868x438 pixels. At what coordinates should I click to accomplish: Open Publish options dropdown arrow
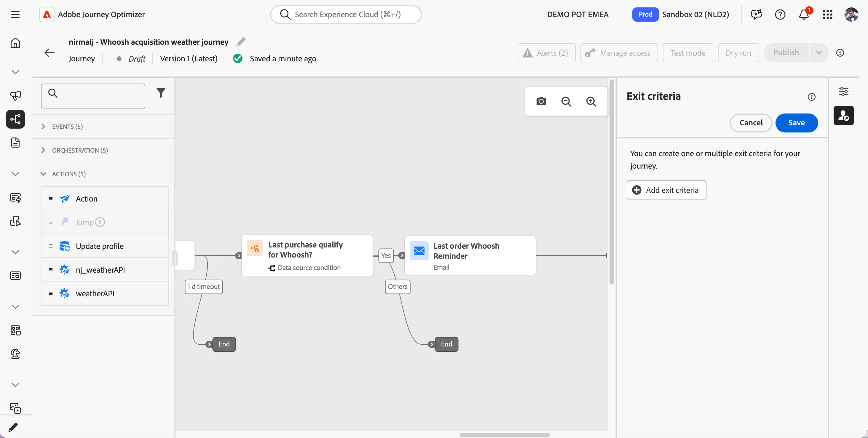[818, 52]
